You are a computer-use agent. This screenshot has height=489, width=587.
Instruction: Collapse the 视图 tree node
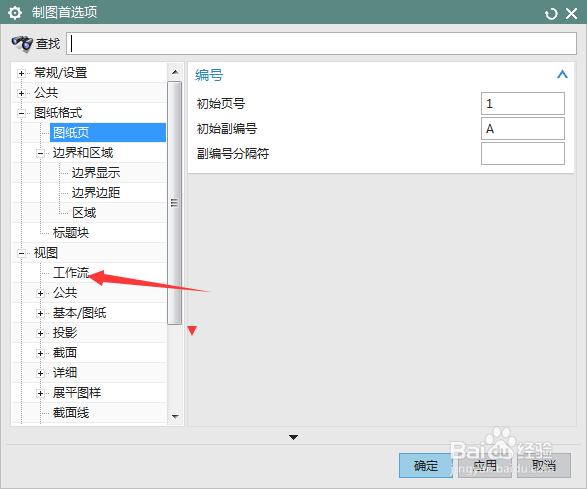21,253
